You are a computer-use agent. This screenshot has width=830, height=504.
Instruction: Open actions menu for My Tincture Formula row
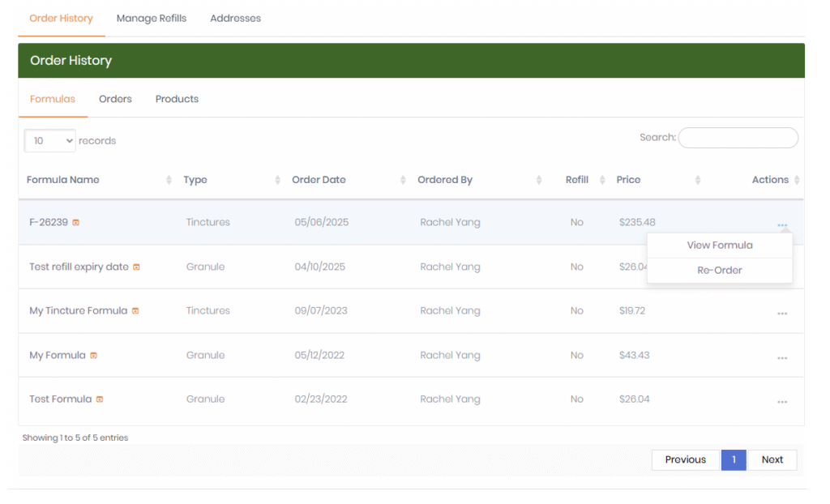(781, 314)
